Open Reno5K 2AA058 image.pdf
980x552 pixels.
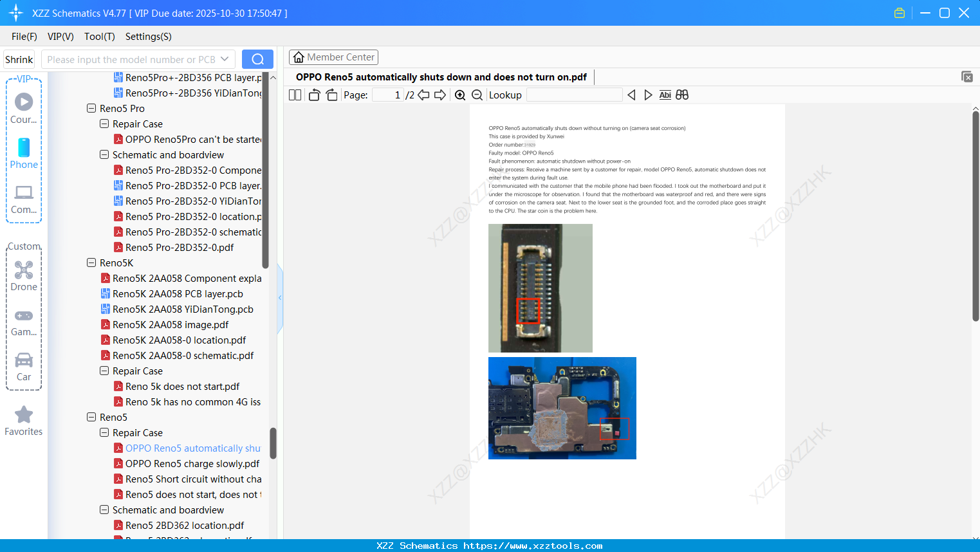click(x=171, y=325)
